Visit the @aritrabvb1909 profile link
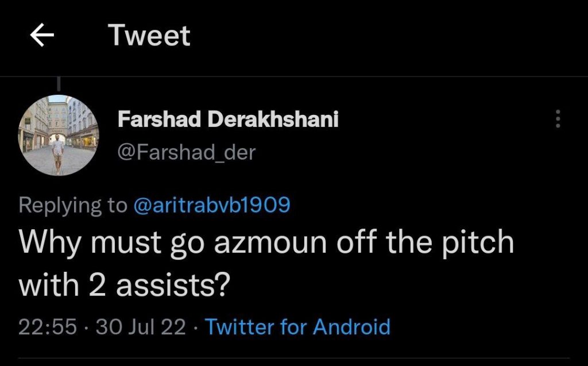This screenshot has height=366, width=588. click(212, 205)
